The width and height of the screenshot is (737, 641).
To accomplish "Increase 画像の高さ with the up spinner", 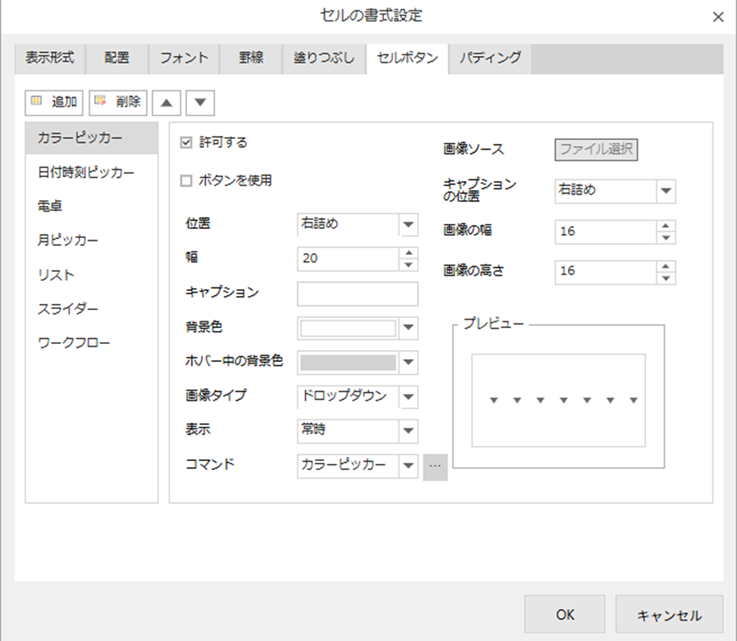I will (x=666, y=265).
